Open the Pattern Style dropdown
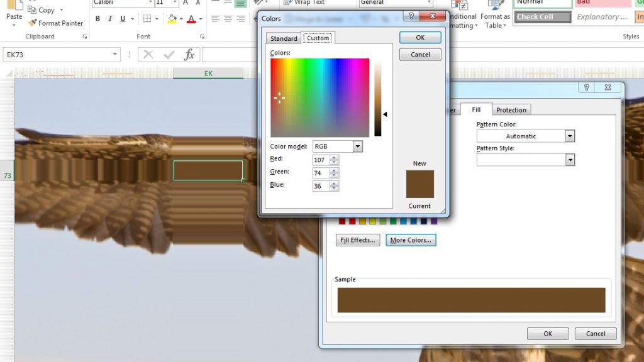The image size is (644, 362). (x=570, y=159)
